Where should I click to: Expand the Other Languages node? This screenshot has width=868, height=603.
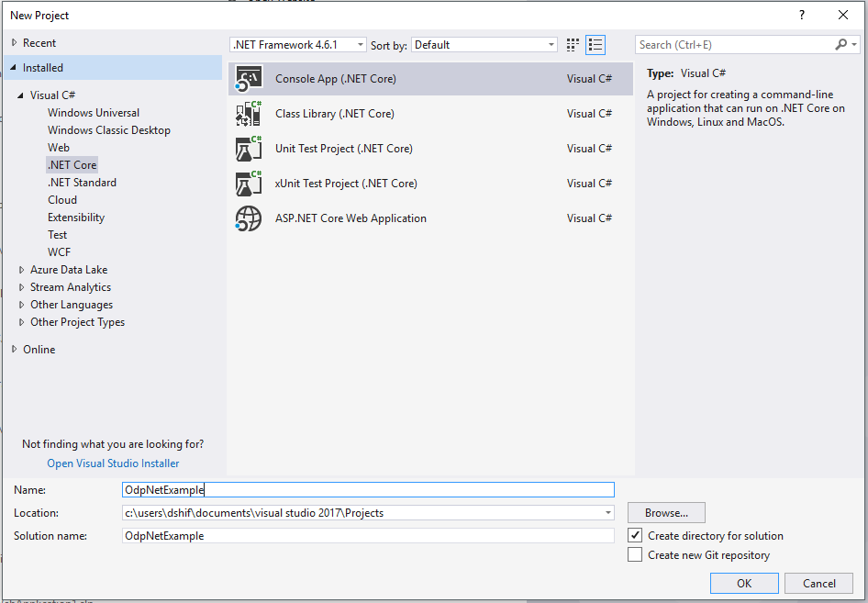(22, 305)
